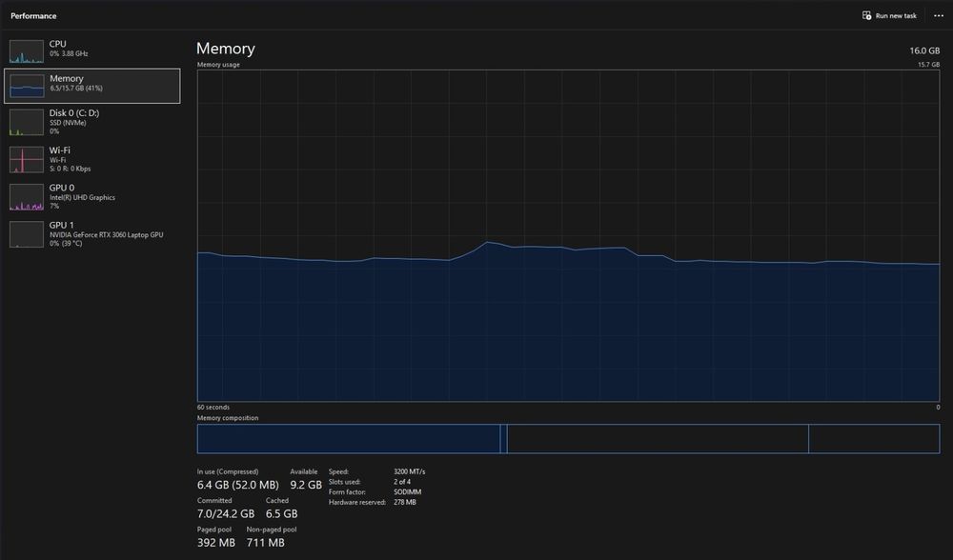Select the CPU mini graph thumbnail
953x560 pixels.
coord(27,51)
